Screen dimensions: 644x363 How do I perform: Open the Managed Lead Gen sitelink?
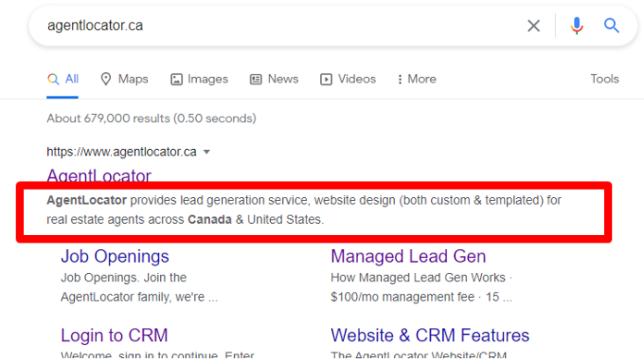click(408, 256)
